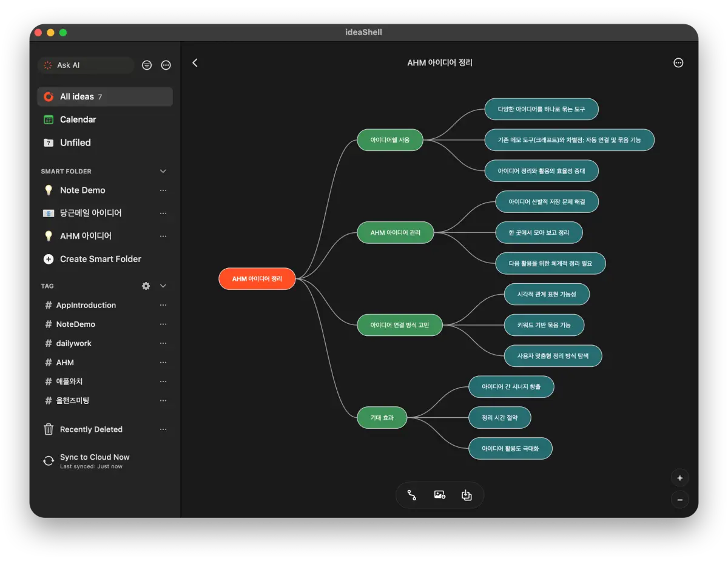Screen dimensions: 728x564
Task: Select the orange AHM 아이디어 정리 root node
Action: pyautogui.click(x=257, y=279)
